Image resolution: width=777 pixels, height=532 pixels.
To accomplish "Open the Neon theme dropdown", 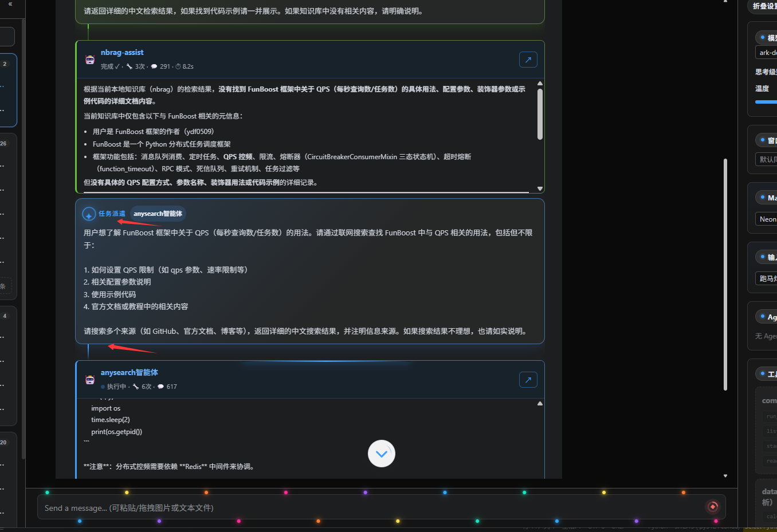I will click(766, 219).
